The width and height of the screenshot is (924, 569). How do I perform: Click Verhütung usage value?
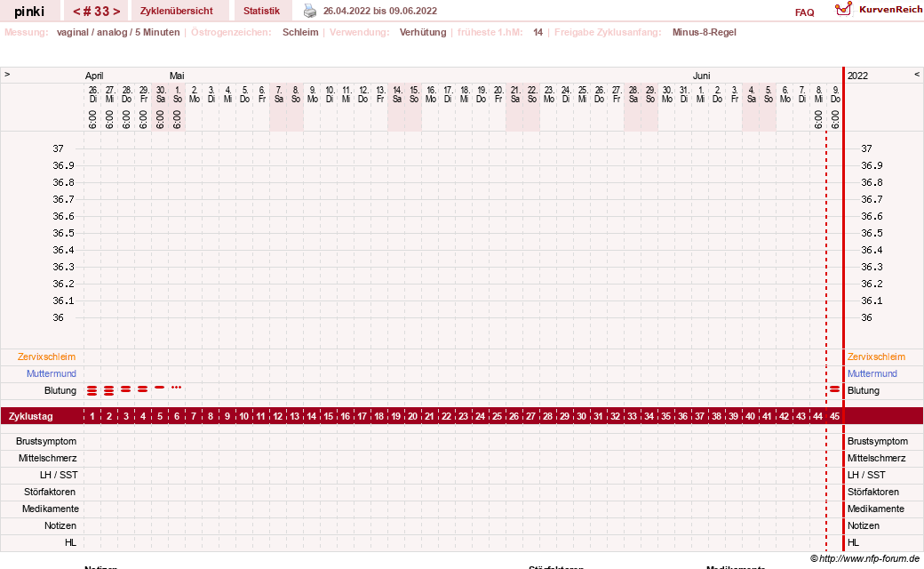coord(423,32)
